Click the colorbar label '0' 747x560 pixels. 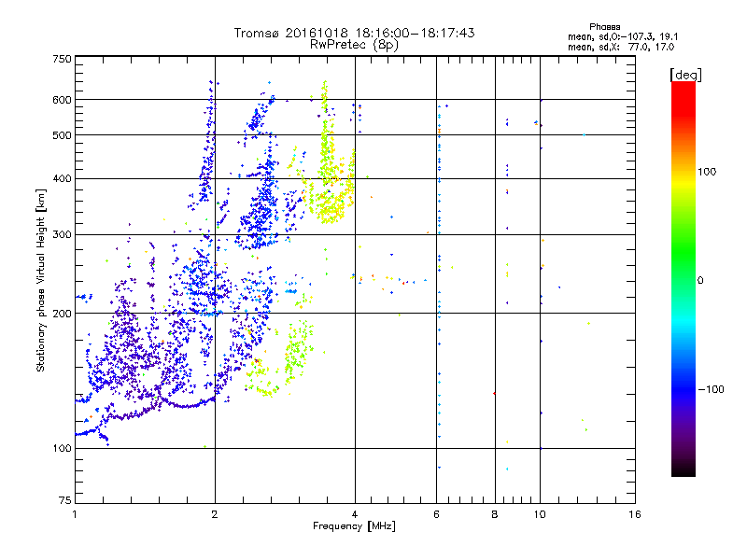pos(700,281)
